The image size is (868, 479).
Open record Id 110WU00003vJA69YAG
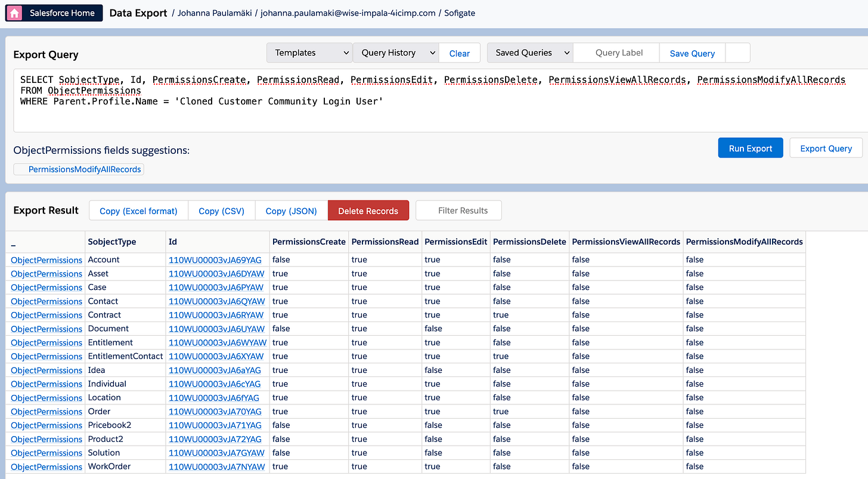(x=215, y=260)
